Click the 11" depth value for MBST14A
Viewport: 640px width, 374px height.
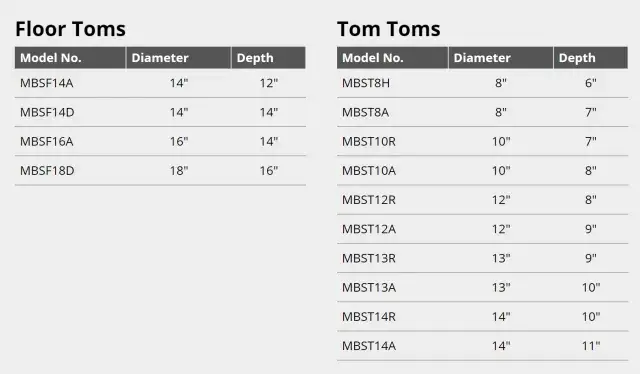click(591, 346)
